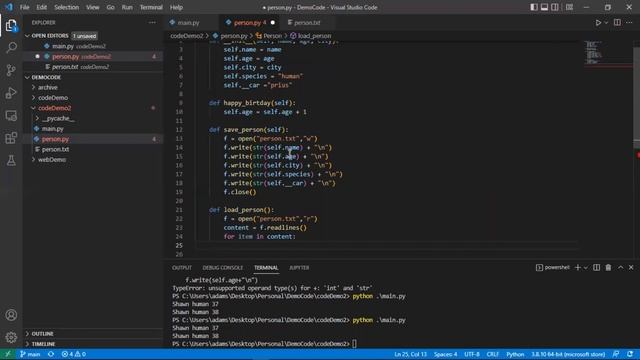Open the Extensions view
The image size is (640, 360).
(11, 138)
